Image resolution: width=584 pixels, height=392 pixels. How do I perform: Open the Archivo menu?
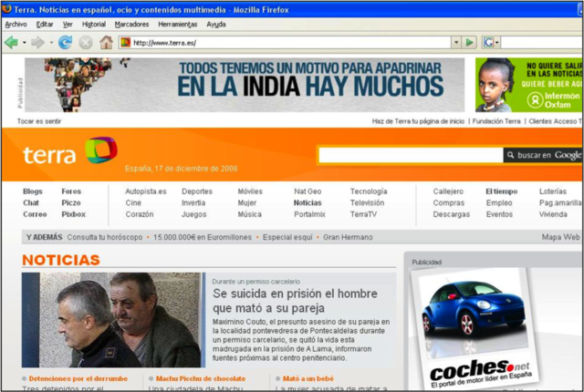click(16, 25)
